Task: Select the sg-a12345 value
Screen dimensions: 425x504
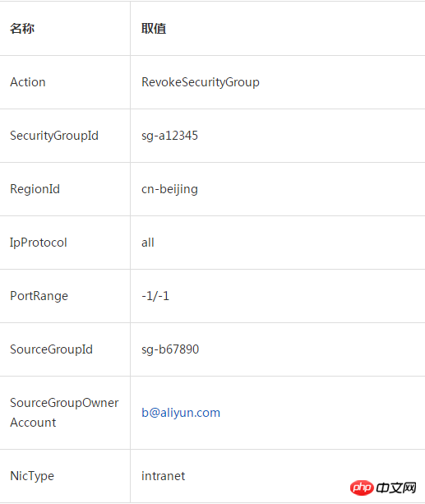Action: coord(169,136)
